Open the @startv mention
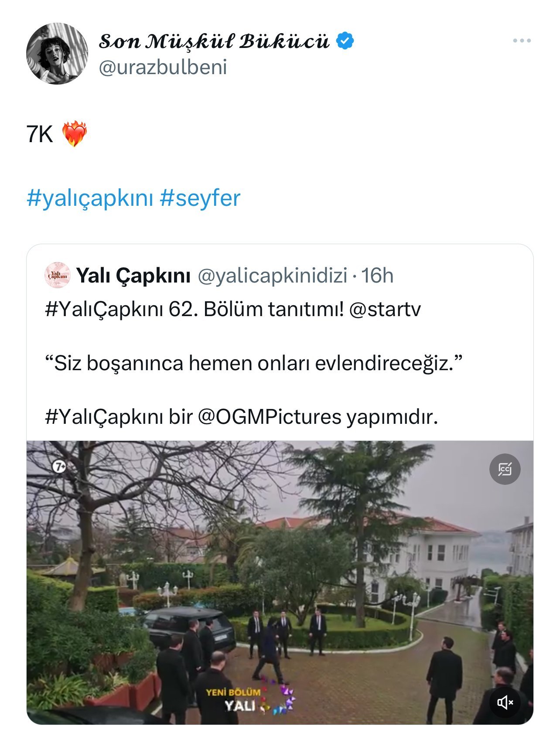Viewport: 560px width, 736px height. 385,309
